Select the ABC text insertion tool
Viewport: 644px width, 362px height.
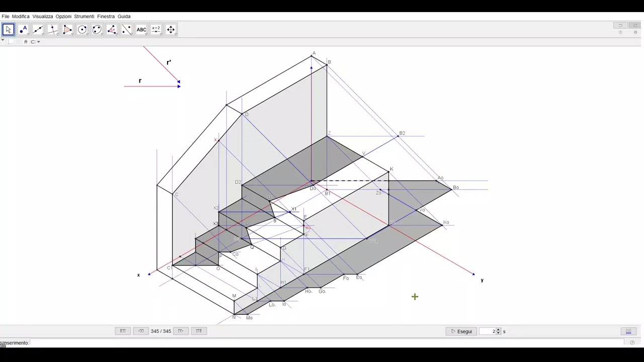pyautogui.click(x=141, y=30)
